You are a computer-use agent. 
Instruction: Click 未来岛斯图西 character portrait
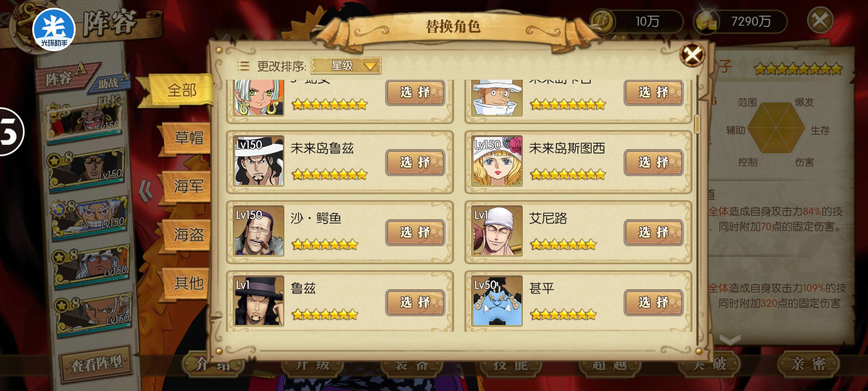click(x=497, y=161)
